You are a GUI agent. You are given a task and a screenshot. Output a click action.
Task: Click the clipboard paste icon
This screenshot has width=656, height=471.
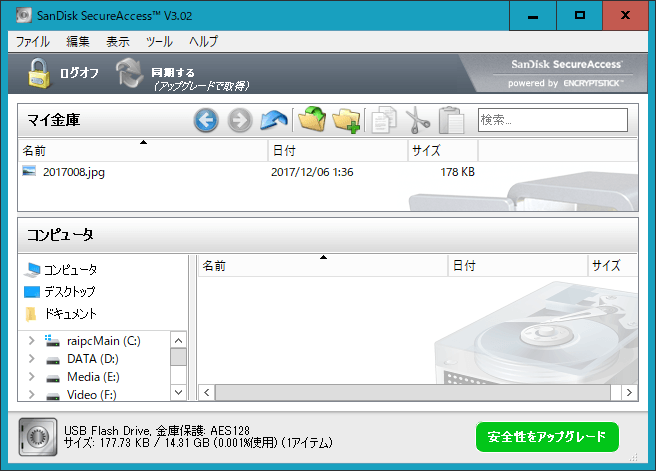pos(451,120)
